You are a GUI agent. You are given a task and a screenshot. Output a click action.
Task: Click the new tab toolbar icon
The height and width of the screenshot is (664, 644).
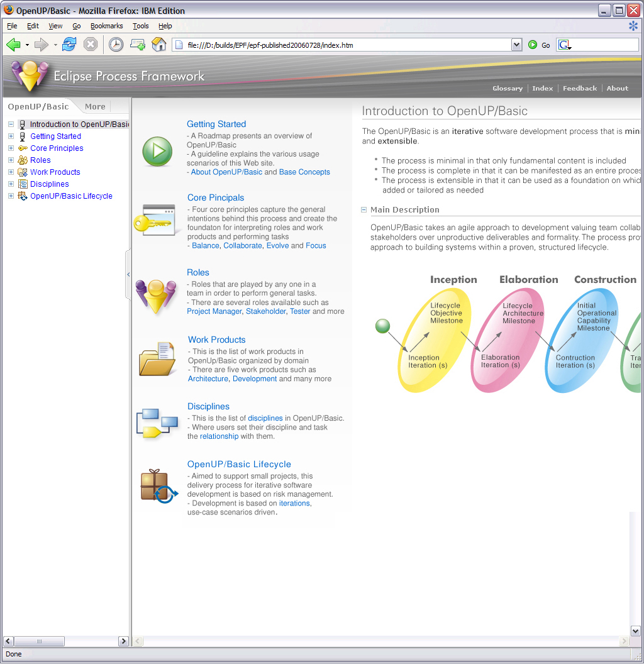pos(137,45)
